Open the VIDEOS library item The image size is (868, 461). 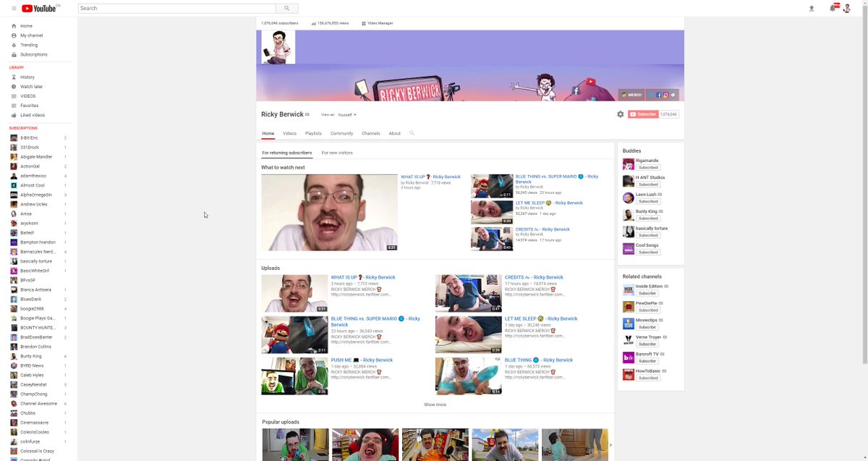pyautogui.click(x=27, y=96)
